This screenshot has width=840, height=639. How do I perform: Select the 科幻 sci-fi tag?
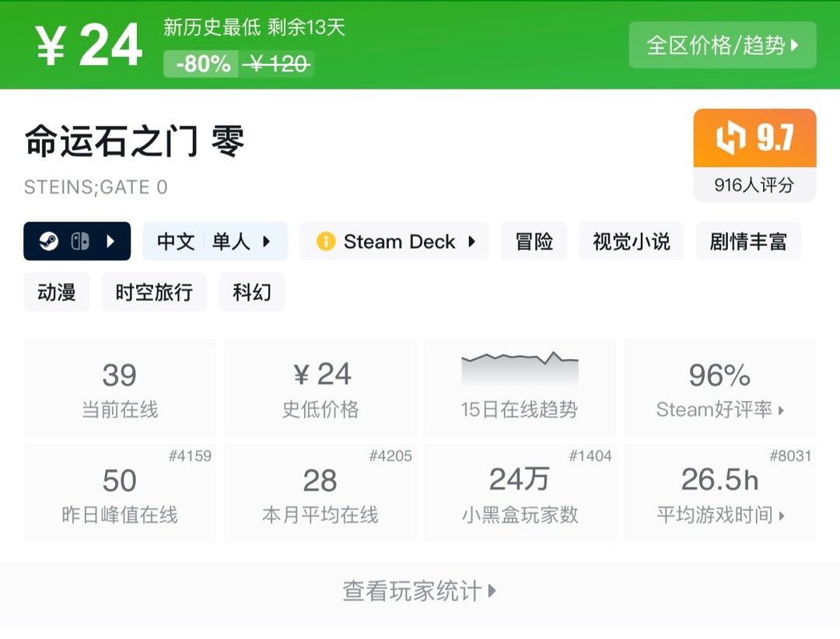pyautogui.click(x=251, y=292)
